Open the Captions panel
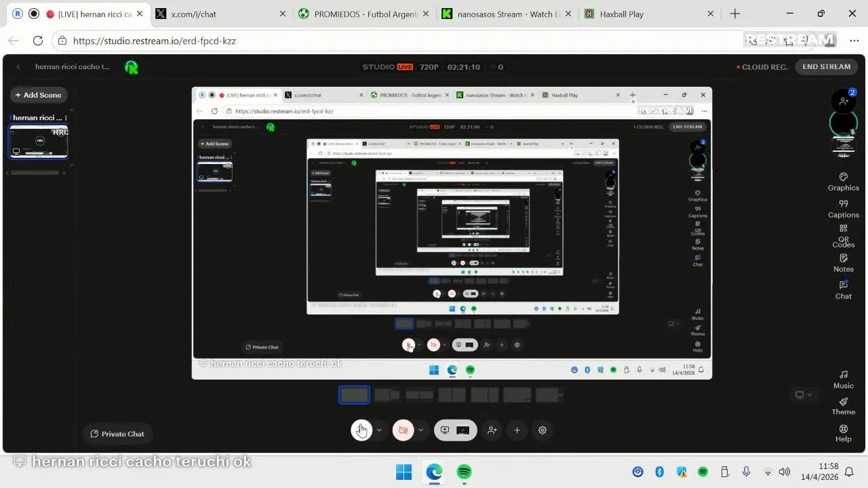The height and width of the screenshot is (488, 868). pyautogui.click(x=843, y=209)
